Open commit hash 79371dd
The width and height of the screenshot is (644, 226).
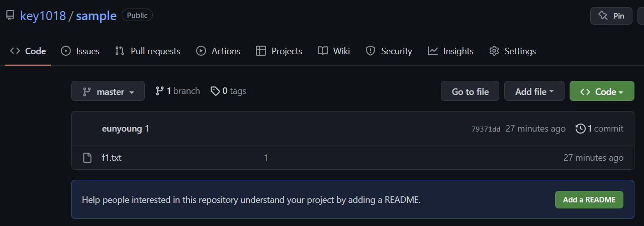point(486,129)
